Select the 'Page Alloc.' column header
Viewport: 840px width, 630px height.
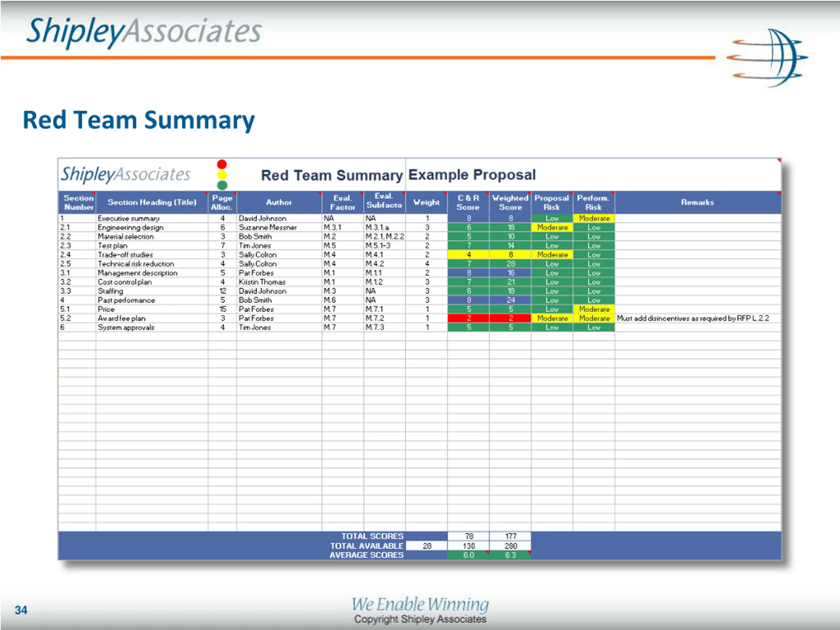pos(222,202)
